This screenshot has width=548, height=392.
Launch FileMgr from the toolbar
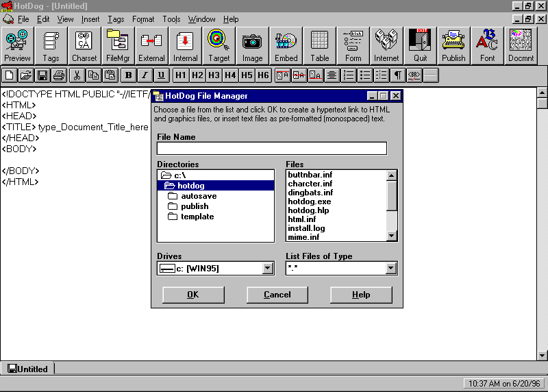pos(118,46)
